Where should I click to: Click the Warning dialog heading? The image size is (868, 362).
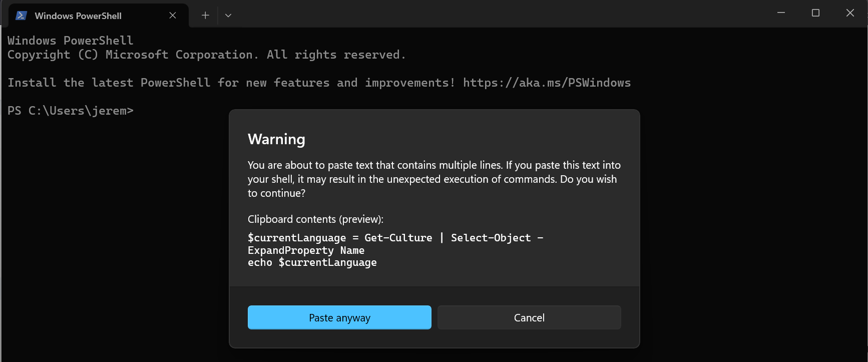coord(276,139)
